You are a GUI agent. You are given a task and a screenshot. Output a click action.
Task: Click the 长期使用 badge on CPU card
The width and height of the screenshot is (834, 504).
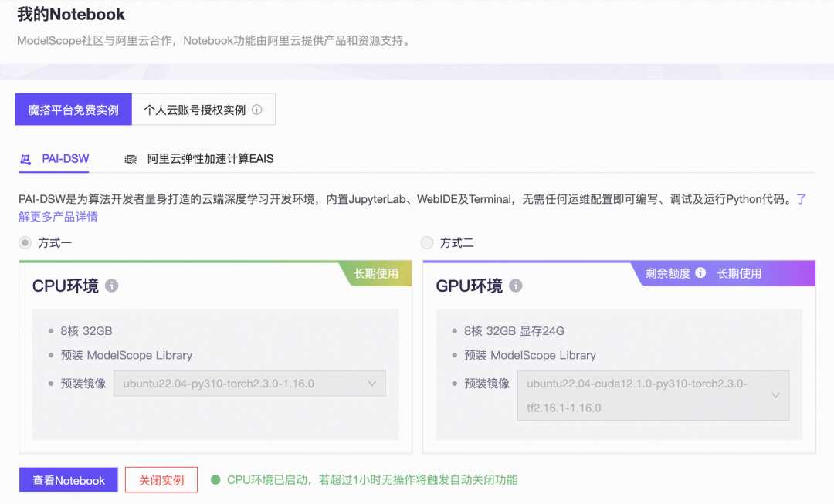tap(376, 273)
